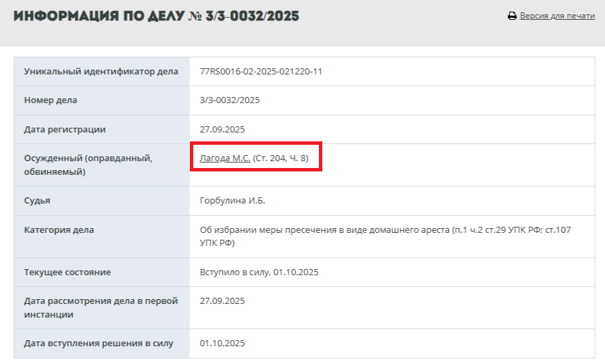
Task: Select the "Дата вступления решения в силу" label
Action: [98, 344]
